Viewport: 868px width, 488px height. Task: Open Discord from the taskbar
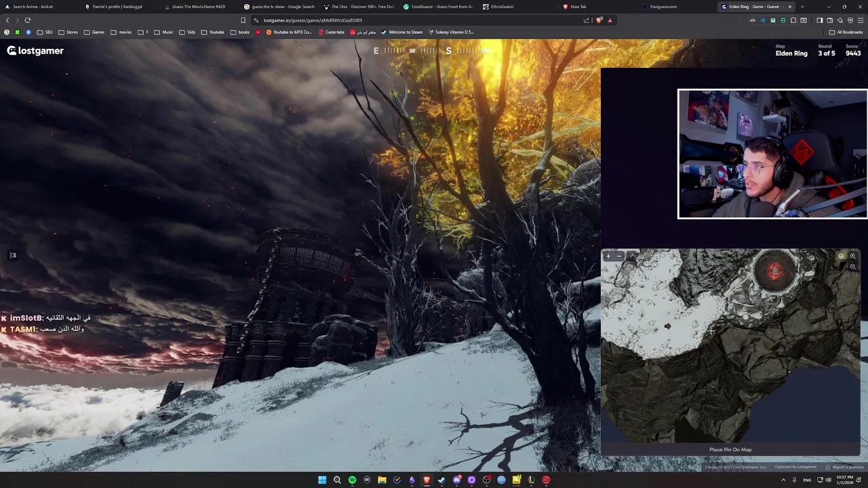(x=456, y=480)
